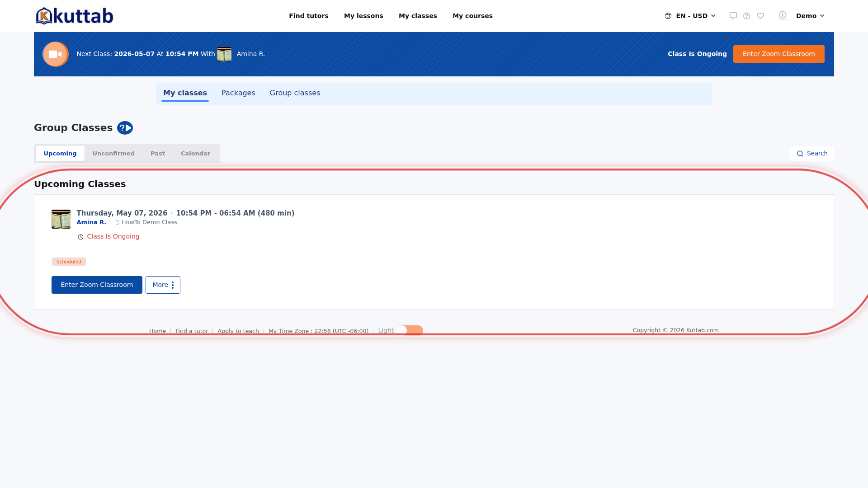Click the tutor book thumbnail in class card
The image size is (868, 488).
61,219
